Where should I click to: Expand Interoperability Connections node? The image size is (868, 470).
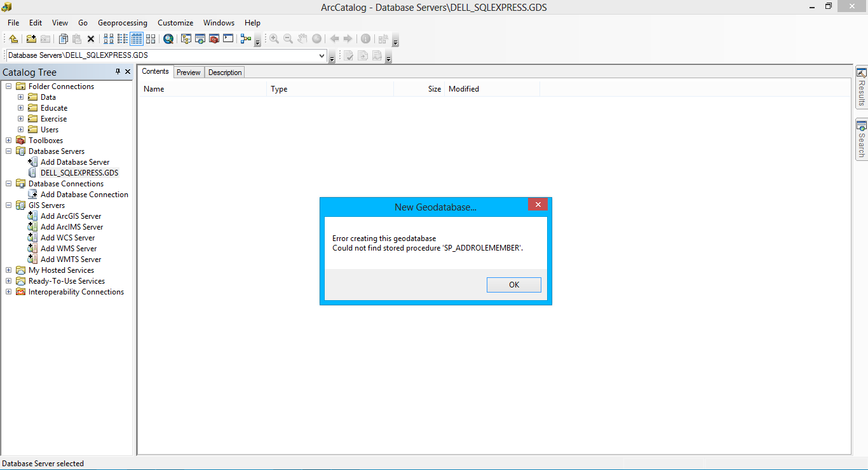click(9, 292)
